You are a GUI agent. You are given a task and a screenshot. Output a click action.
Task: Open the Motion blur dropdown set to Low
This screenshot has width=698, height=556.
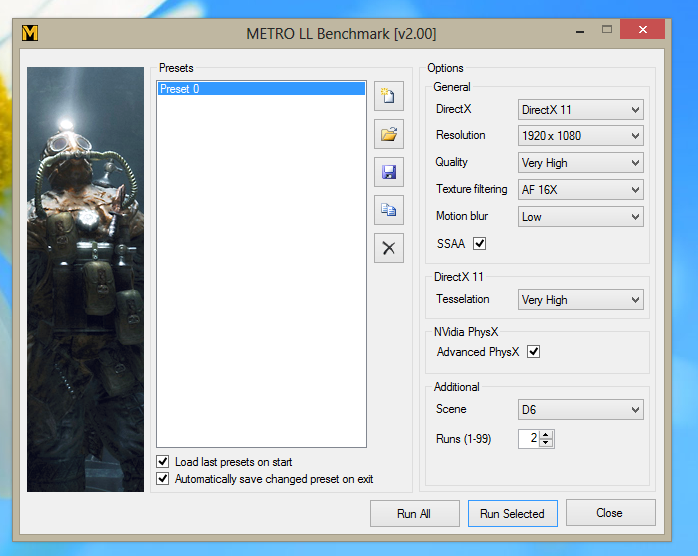click(580, 217)
